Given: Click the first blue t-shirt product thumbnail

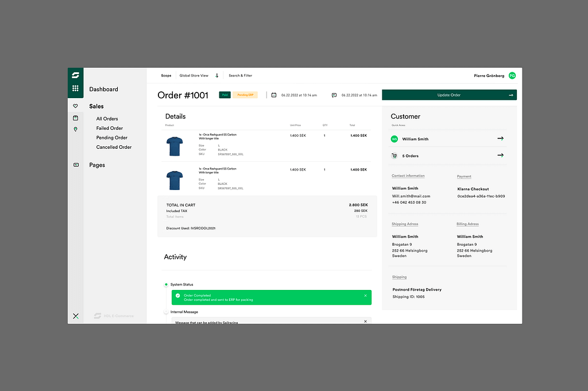Looking at the screenshot, I should pos(175,146).
